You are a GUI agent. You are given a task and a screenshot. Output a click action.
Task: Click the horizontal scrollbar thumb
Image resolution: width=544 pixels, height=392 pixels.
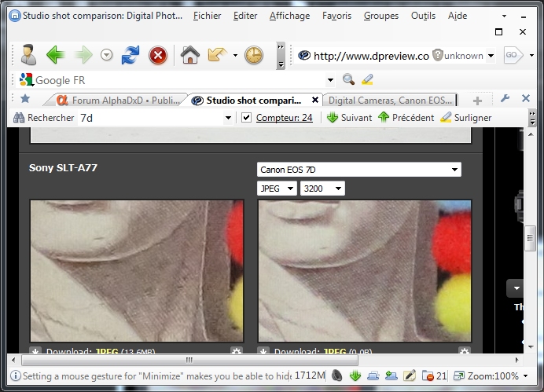click(189, 360)
